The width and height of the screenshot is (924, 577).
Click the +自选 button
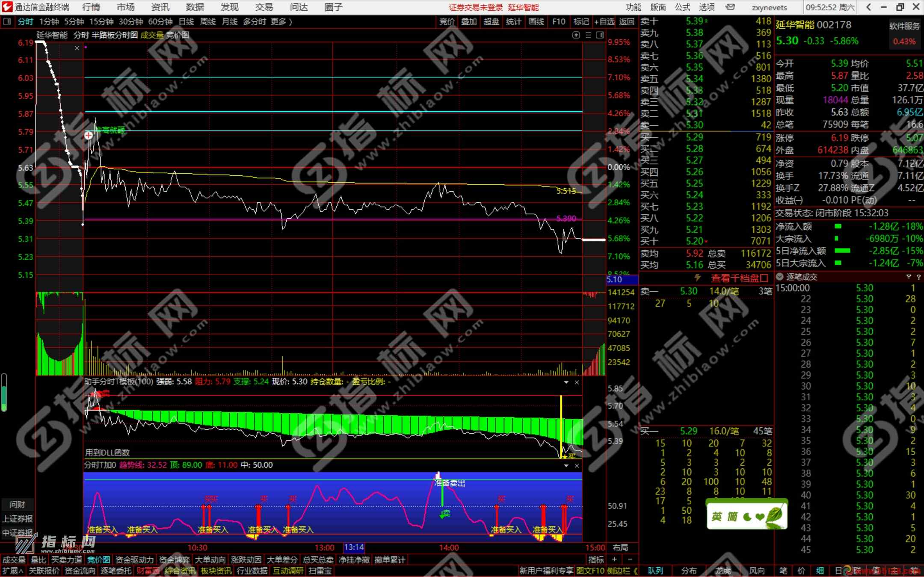[x=604, y=21]
